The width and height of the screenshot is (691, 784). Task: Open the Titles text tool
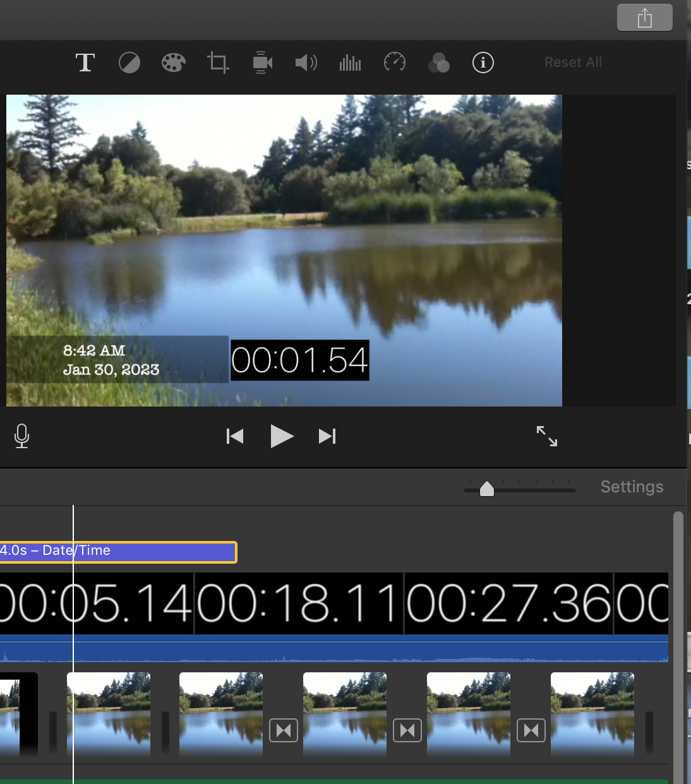(x=85, y=62)
